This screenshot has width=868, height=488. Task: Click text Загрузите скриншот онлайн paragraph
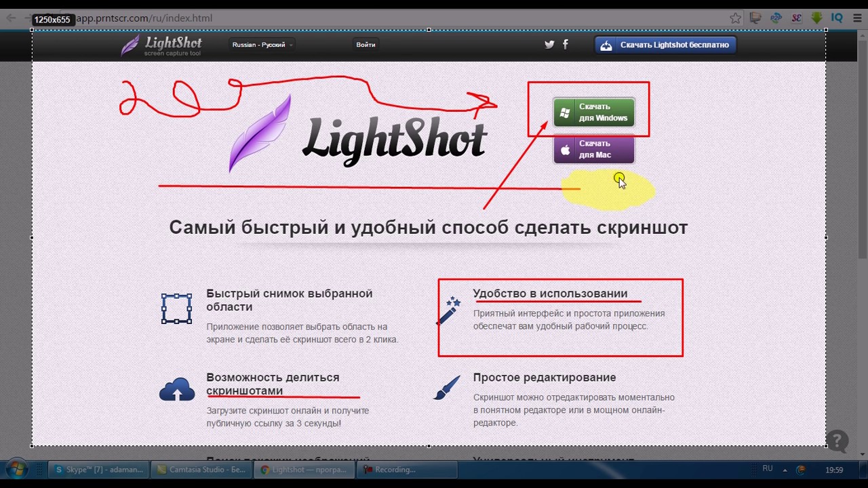point(288,417)
